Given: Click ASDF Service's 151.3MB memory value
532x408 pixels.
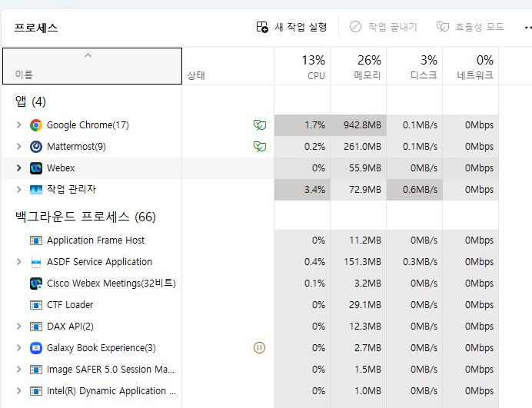Looking at the screenshot, I should (x=362, y=262).
